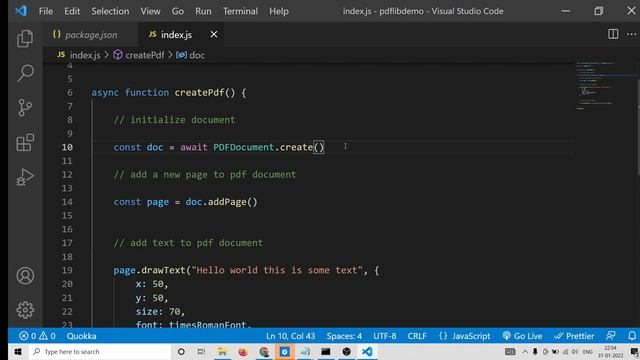Change indentation via Spaces: 4
The height and width of the screenshot is (360, 640).
point(344,336)
